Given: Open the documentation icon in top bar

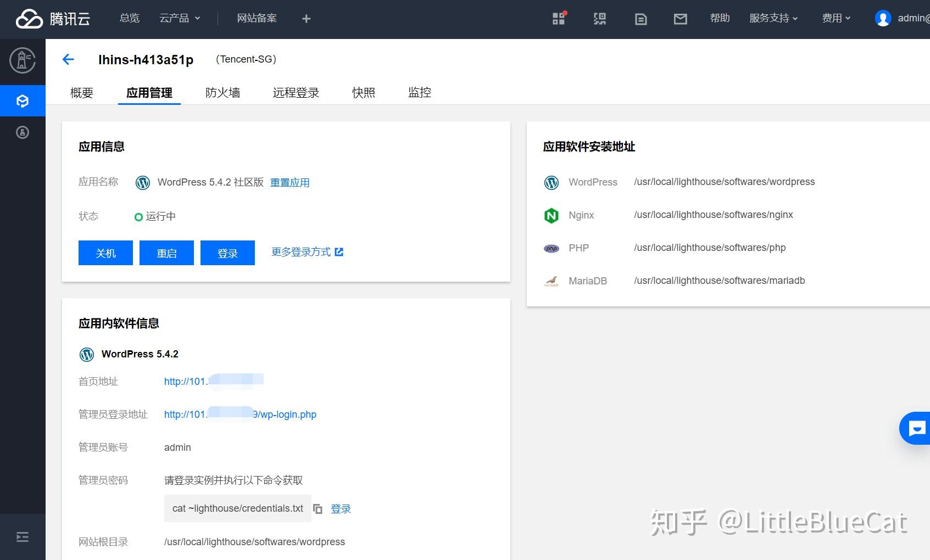Looking at the screenshot, I should tap(640, 18).
